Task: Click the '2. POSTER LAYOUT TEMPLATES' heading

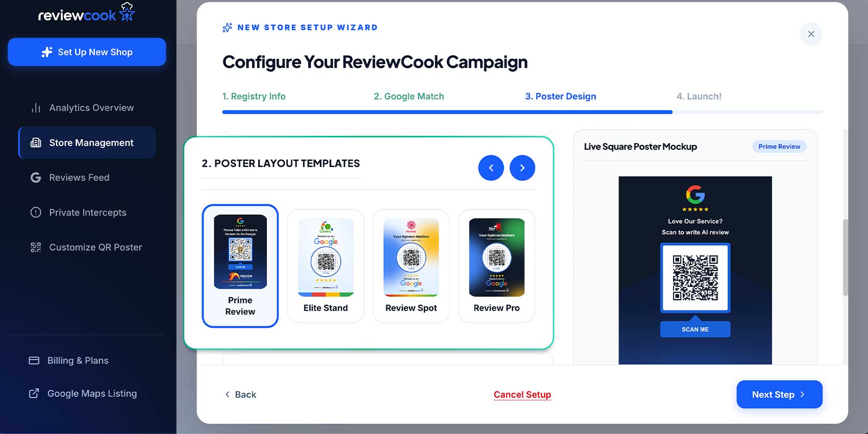Action: pyautogui.click(x=281, y=163)
